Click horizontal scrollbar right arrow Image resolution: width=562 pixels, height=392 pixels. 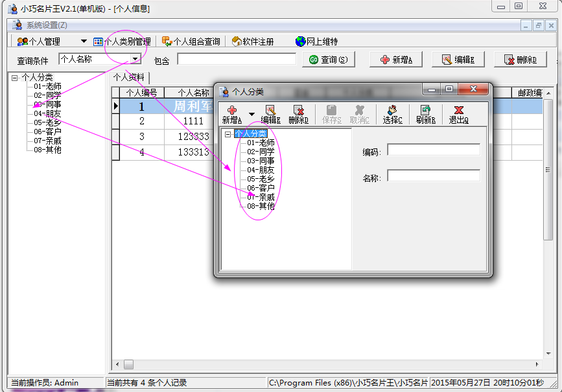click(537, 364)
